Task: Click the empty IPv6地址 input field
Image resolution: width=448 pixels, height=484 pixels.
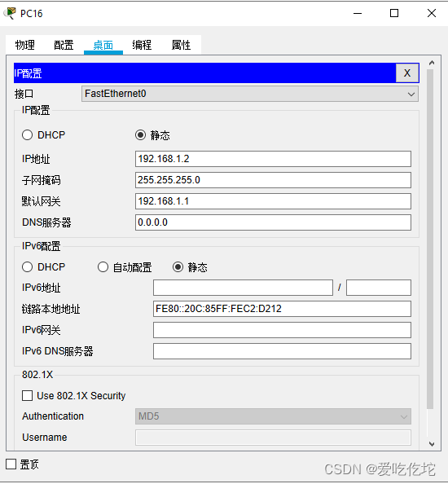Action: click(243, 288)
